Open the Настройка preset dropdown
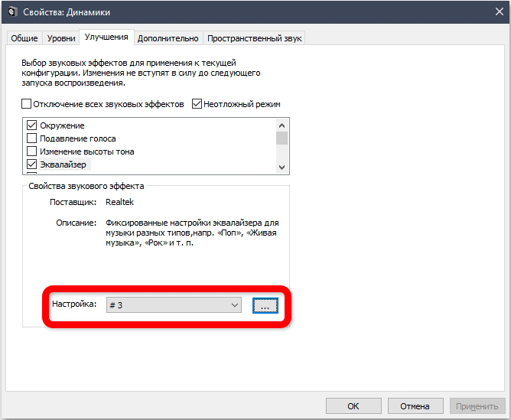The width and height of the screenshot is (511, 420). pos(174,305)
